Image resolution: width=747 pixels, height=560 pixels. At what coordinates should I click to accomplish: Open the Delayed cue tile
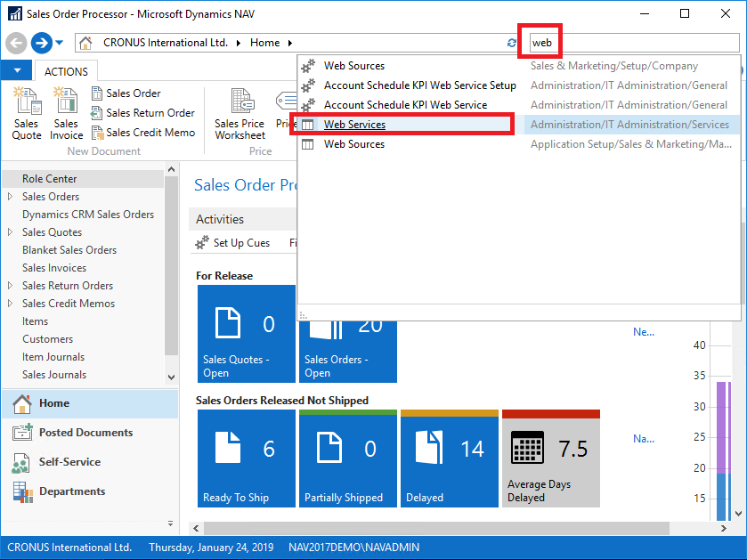(x=450, y=459)
